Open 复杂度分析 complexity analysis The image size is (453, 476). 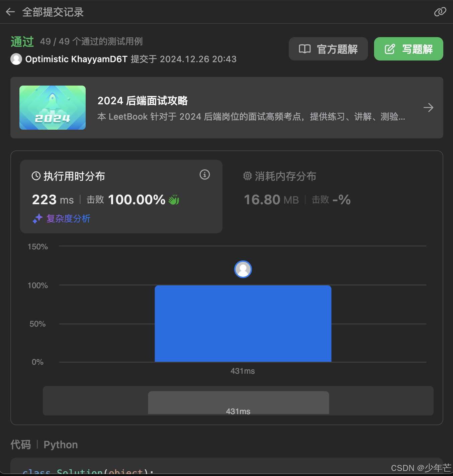click(x=68, y=219)
